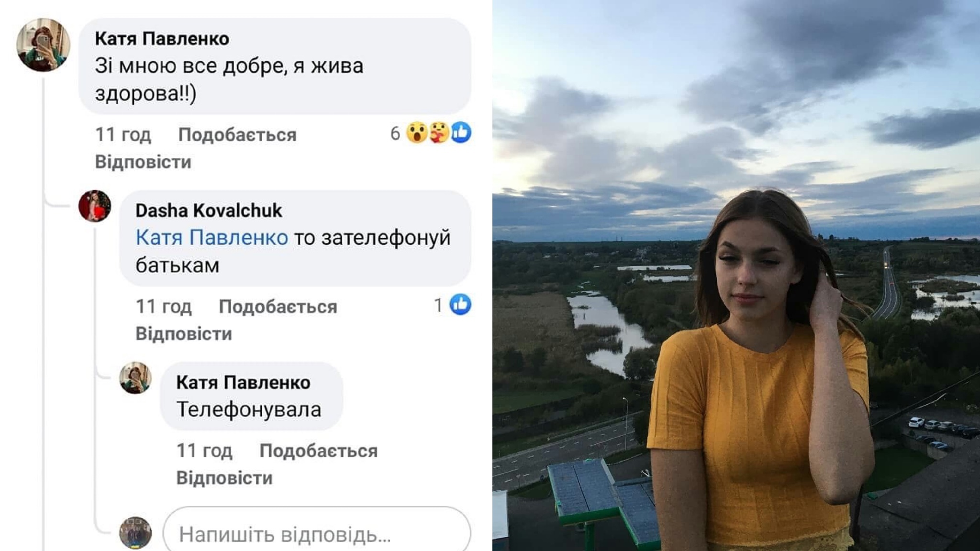This screenshot has width=980, height=551.
Task: Click your profile avatar beside reply box
Action: [x=135, y=532]
